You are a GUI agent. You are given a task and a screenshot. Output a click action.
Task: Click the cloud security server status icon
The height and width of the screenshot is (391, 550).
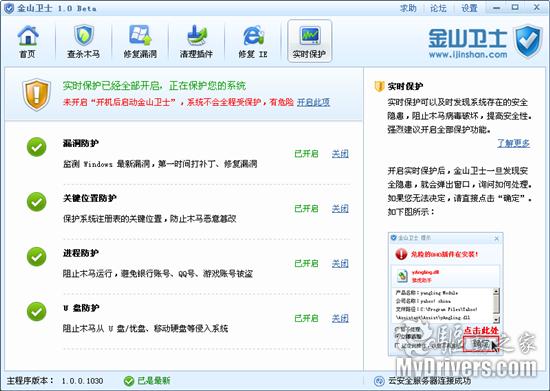tap(379, 381)
